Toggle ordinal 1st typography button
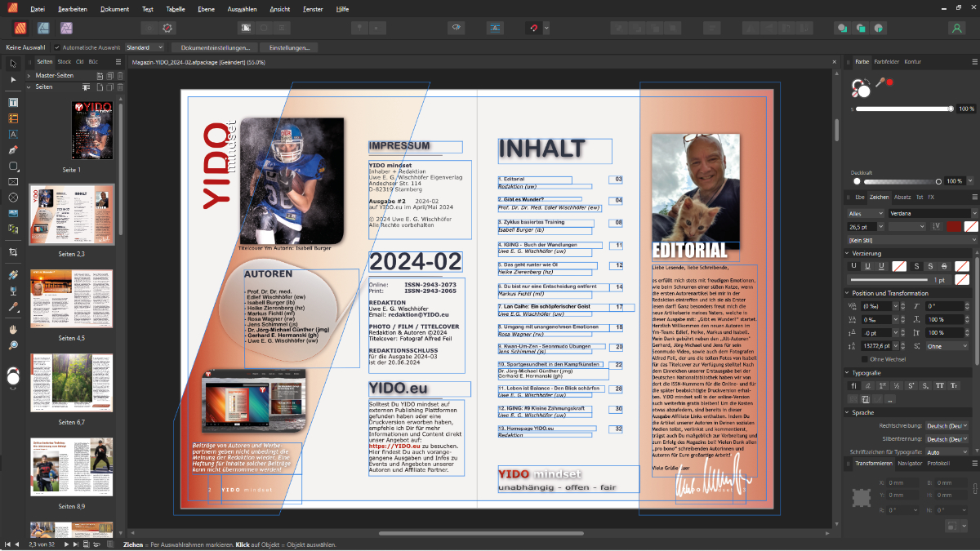This screenshot has height=551, width=980. pyautogui.click(x=882, y=385)
